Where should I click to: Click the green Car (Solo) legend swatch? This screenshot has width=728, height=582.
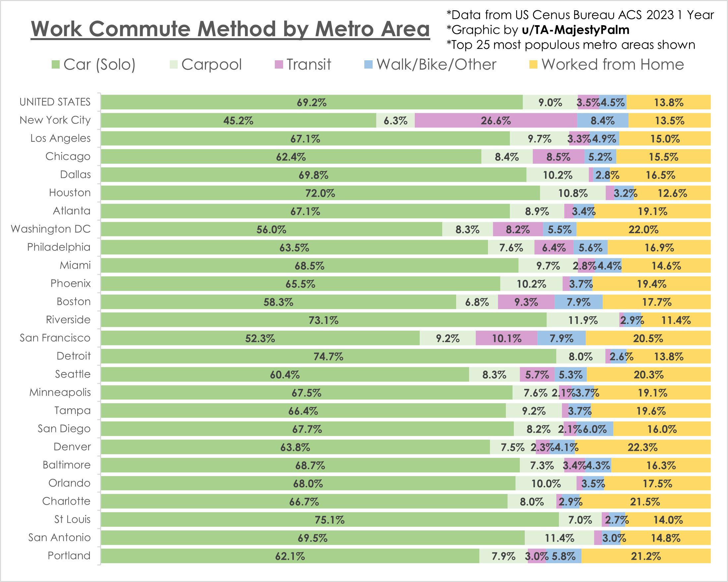tap(56, 65)
